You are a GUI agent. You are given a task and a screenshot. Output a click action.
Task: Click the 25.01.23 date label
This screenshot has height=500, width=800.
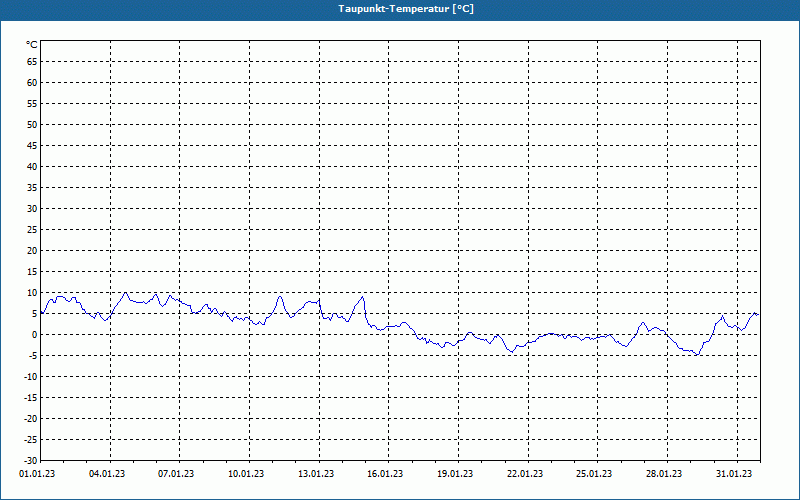pos(594,474)
